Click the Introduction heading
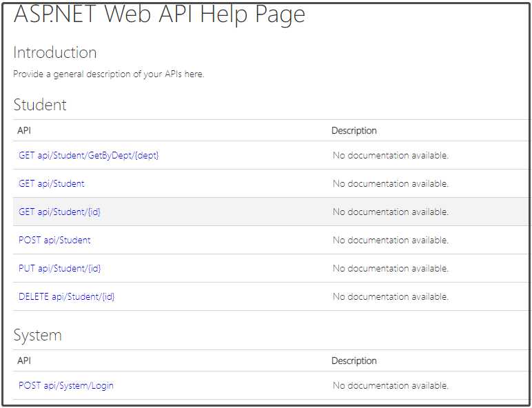This screenshot has width=532, height=408. (x=55, y=52)
